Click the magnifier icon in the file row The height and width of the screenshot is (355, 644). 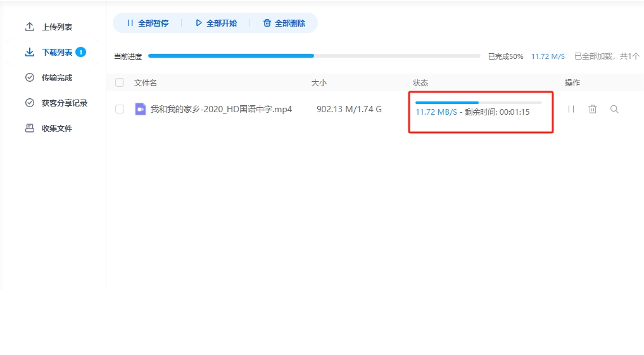point(614,109)
